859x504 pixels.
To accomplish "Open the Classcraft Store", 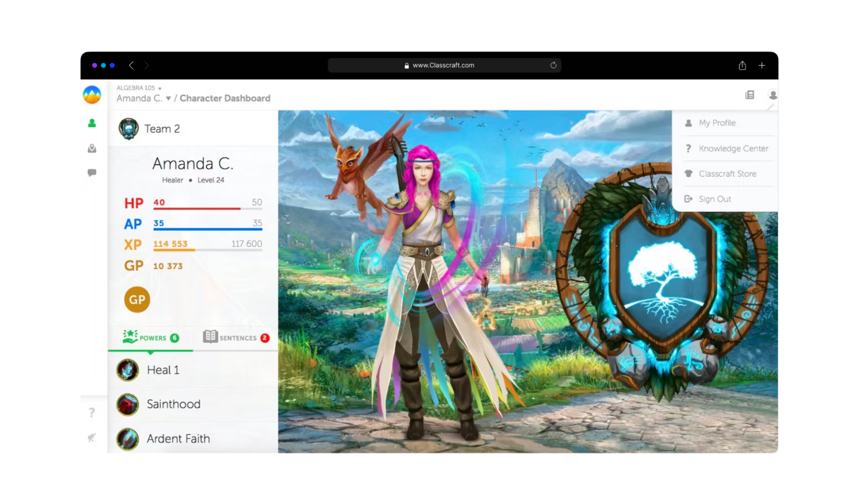I will (728, 174).
